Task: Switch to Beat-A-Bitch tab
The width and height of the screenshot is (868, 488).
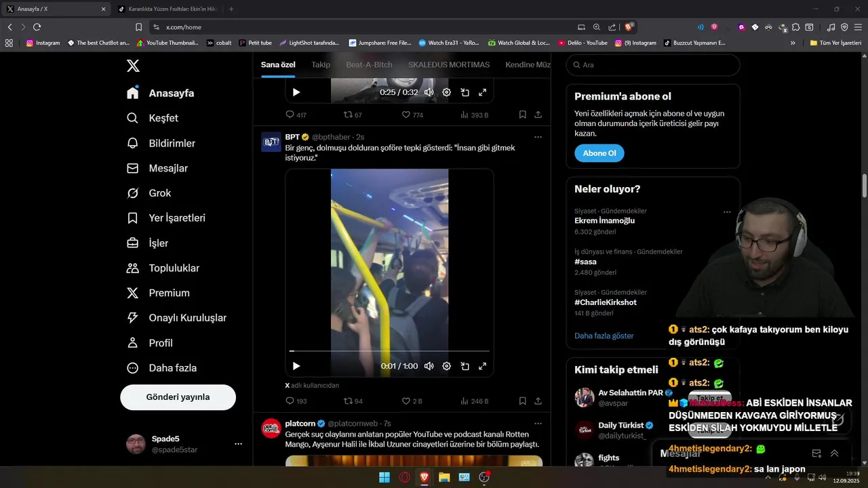Action: [369, 64]
